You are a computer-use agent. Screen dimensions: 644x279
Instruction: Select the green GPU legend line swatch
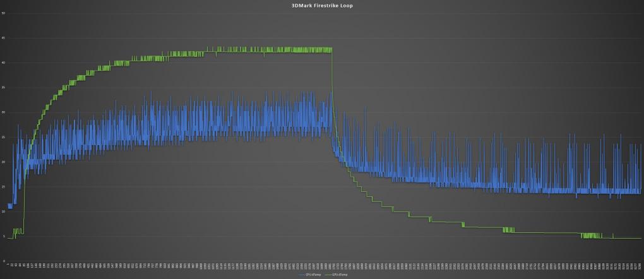327,275
